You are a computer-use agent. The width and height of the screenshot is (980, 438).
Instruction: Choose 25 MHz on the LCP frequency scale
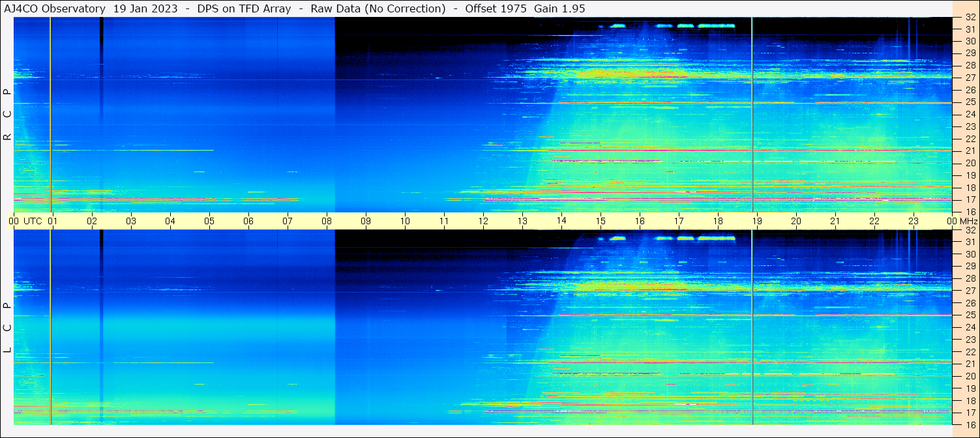click(x=970, y=315)
